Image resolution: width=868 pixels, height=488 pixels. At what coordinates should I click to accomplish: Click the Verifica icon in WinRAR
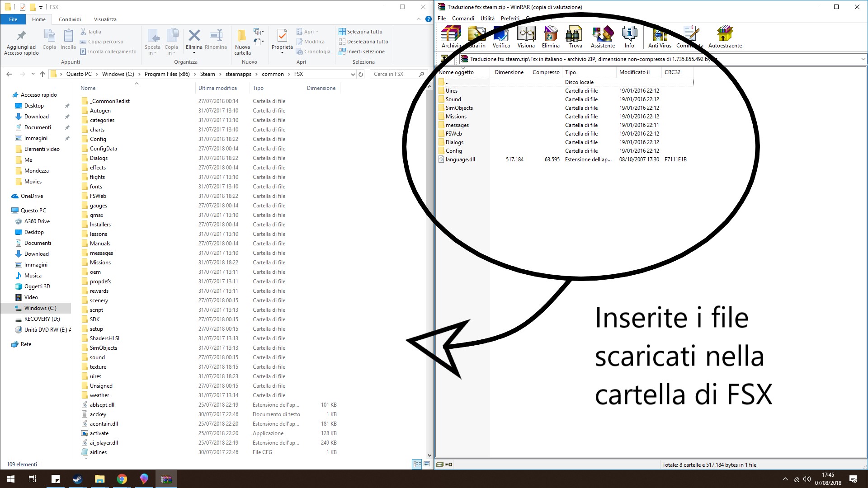(501, 37)
